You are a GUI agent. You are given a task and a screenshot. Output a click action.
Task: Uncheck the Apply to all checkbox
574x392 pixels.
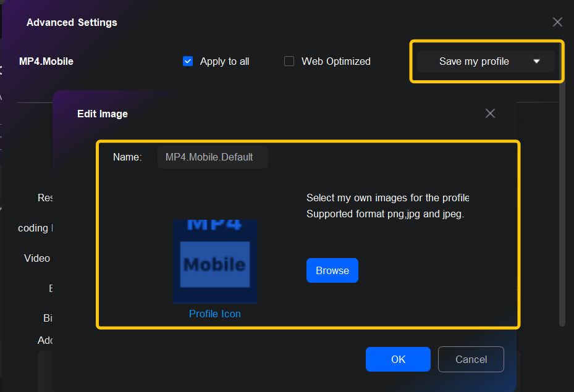pos(188,61)
